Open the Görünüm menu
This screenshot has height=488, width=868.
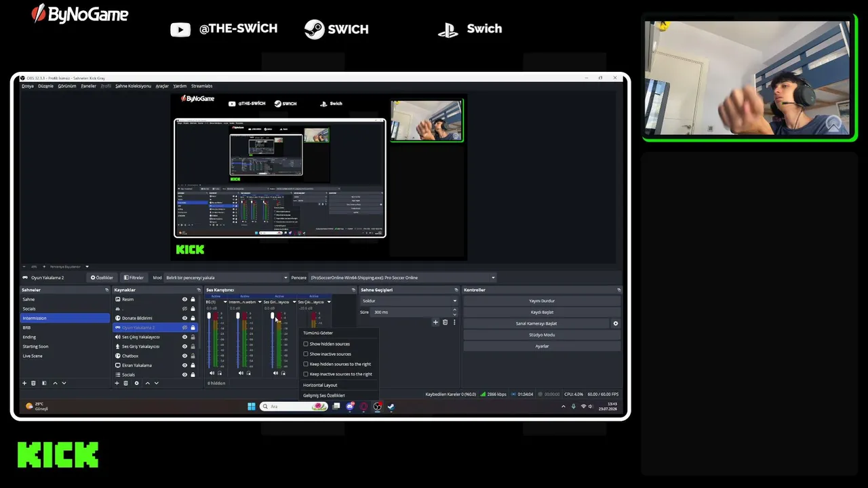click(66, 86)
